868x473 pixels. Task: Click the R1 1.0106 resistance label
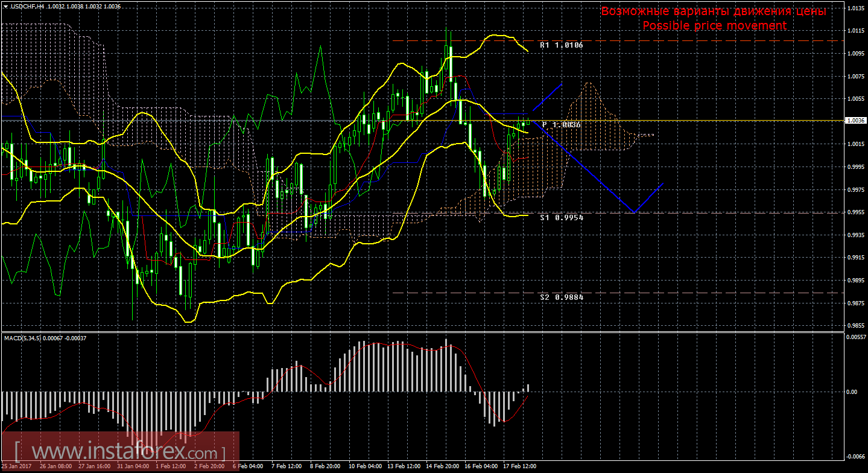click(x=562, y=45)
